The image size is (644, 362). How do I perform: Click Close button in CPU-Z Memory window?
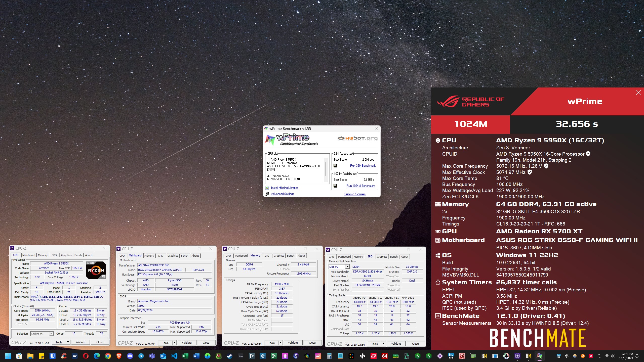coord(312,343)
